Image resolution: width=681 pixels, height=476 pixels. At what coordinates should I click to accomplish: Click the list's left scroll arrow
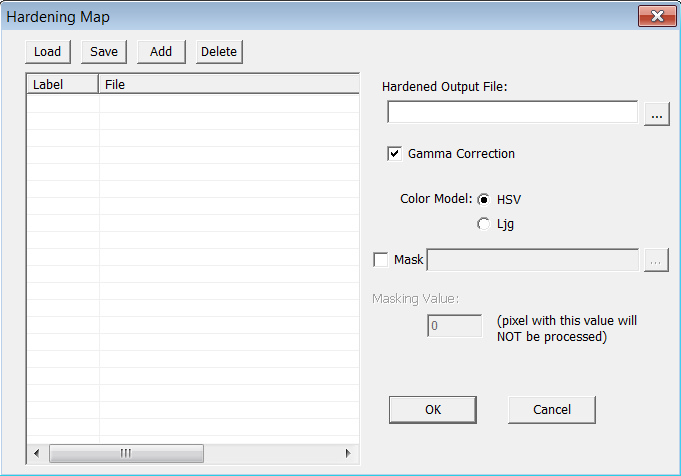coord(36,454)
